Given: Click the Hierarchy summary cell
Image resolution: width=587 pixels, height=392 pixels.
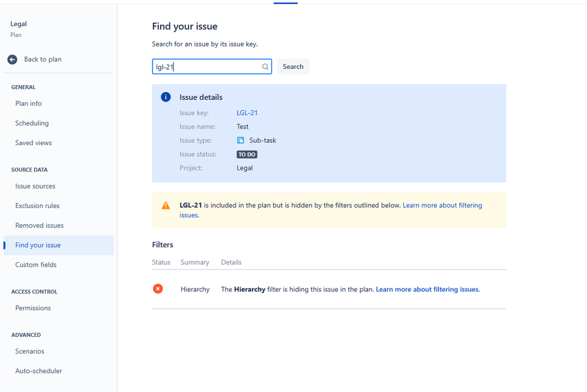Looking at the screenshot, I should [195, 290].
